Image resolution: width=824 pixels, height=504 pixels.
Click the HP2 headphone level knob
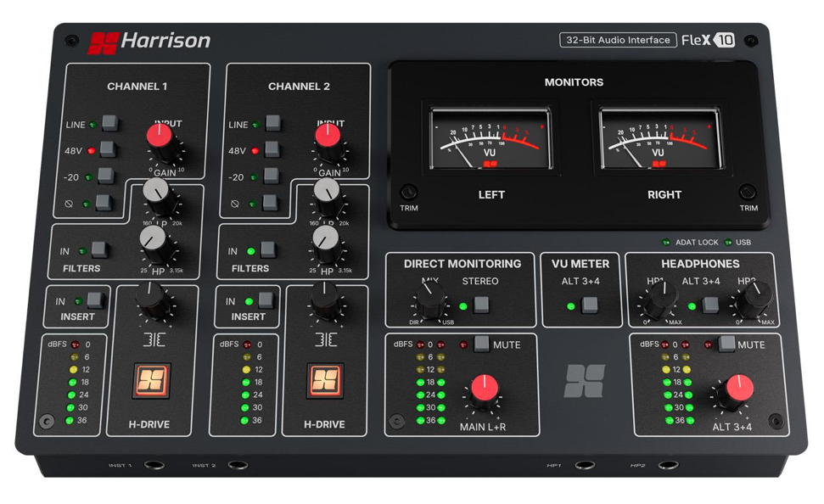(x=752, y=300)
